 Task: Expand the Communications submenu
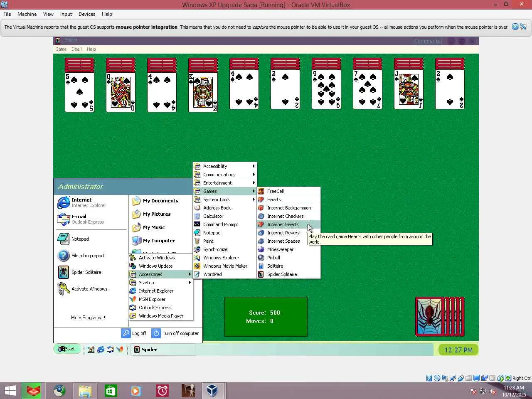tap(225, 175)
